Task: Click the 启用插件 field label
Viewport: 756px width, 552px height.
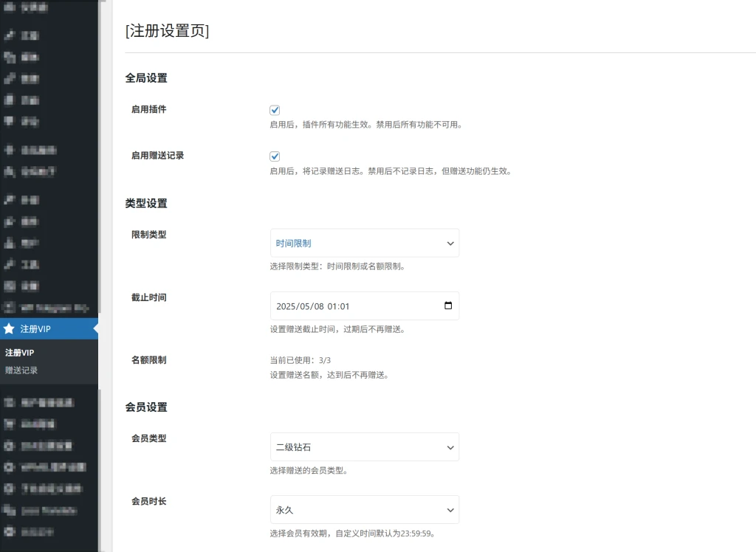Action: tap(149, 109)
